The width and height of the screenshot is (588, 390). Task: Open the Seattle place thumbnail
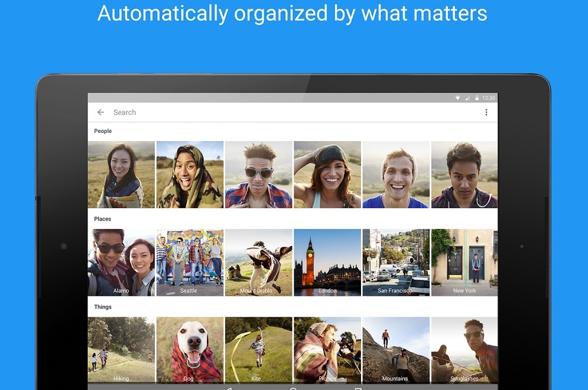click(190, 262)
